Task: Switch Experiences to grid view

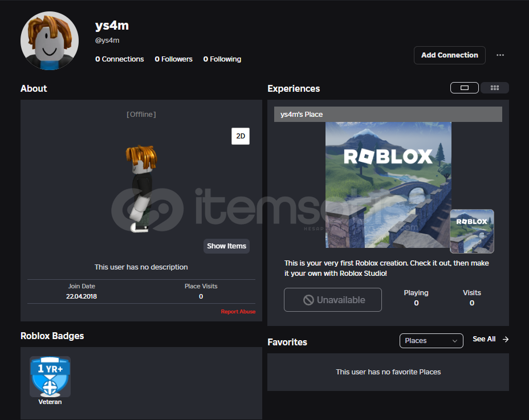Action: click(495, 88)
